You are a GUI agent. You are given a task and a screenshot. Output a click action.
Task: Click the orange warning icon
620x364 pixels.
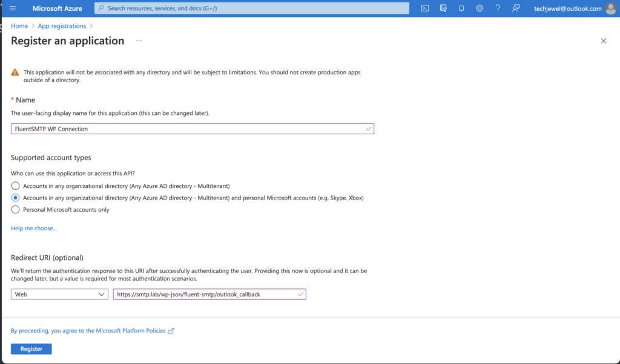click(x=15, y=72)
